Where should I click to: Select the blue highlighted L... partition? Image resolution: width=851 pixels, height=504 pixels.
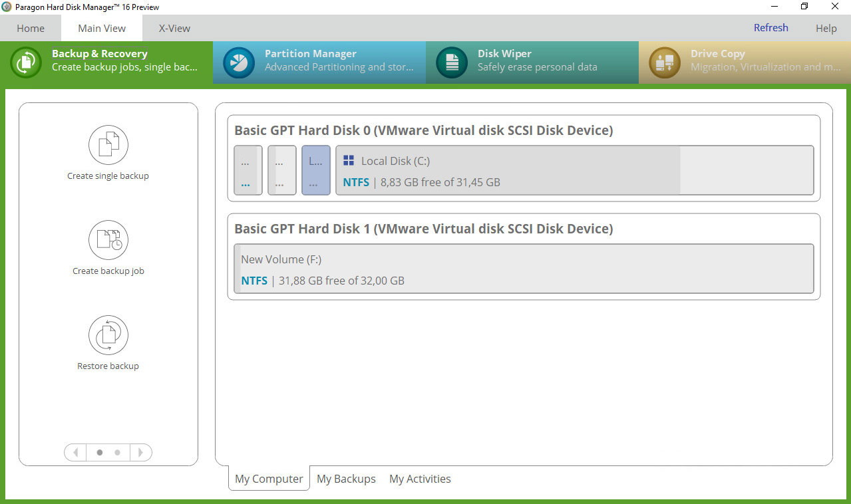(x=316, y=170)
